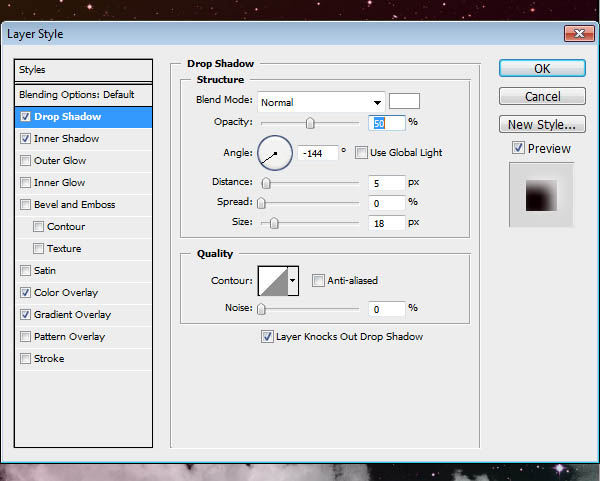Click the Distance value field
The height and width of the screenshot is (481, 600).
pyautogui.click(x=386, y=183)
